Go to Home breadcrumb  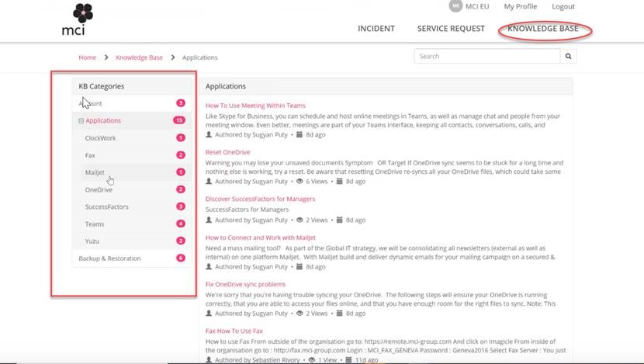click(x=88, y=57)
